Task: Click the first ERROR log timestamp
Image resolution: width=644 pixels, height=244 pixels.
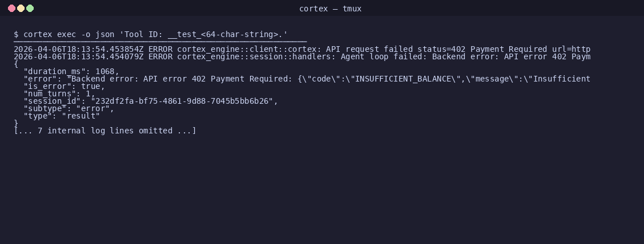Action: pyautogui.click(x=78, y=49)
